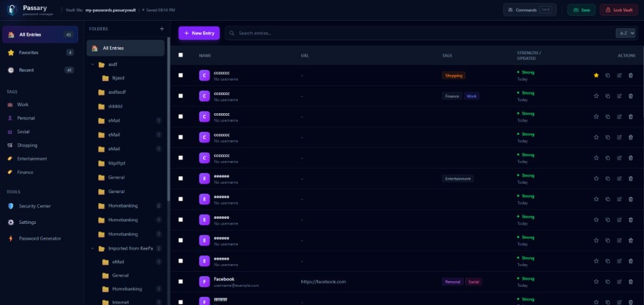This screenshot has width=644, height=305.
Task: Check the ccccccc row tagged Shopping
Action: 180,75
